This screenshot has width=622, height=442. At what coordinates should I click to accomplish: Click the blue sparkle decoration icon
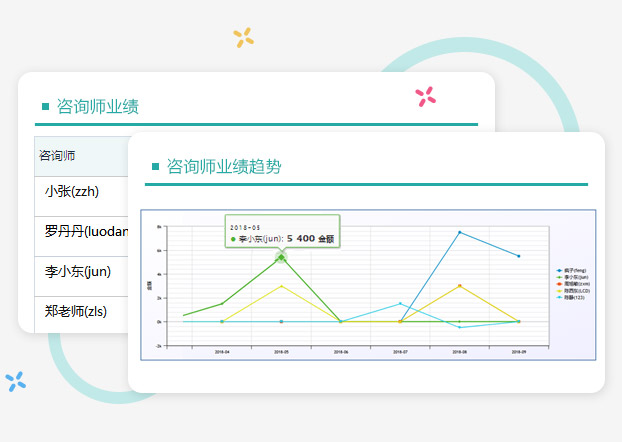click(15, 380)
